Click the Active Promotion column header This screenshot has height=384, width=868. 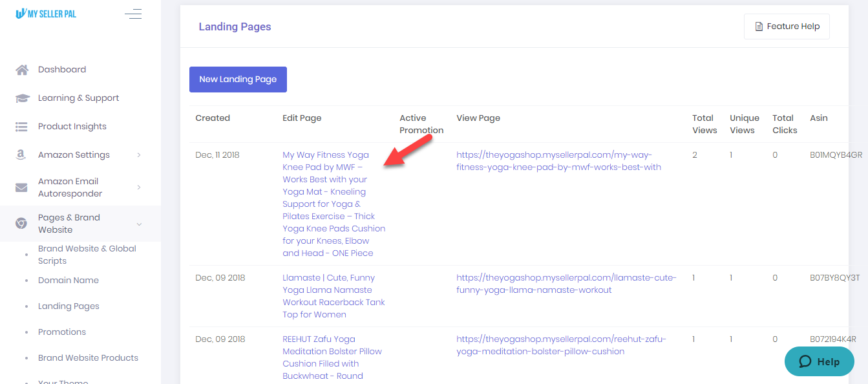(x=421, y=124)
